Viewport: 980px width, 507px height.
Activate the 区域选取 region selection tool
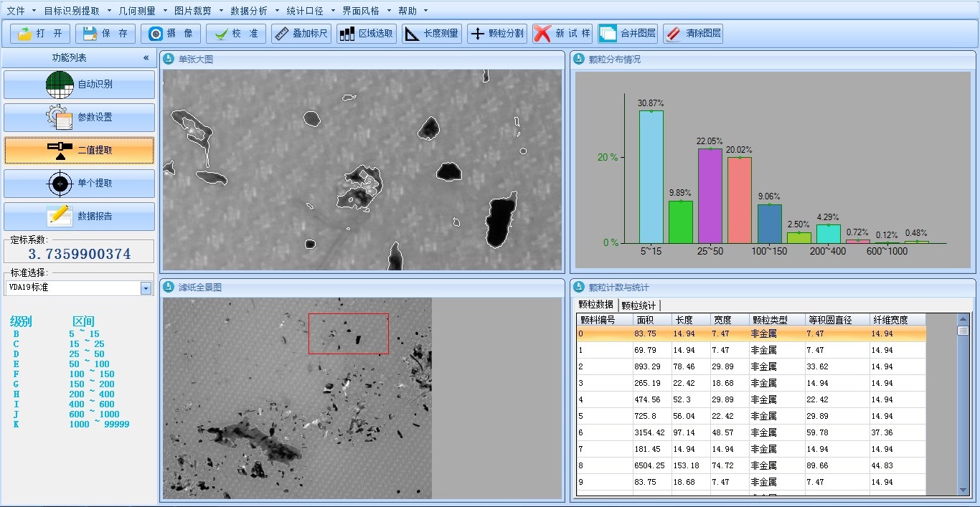click(367, 34)
